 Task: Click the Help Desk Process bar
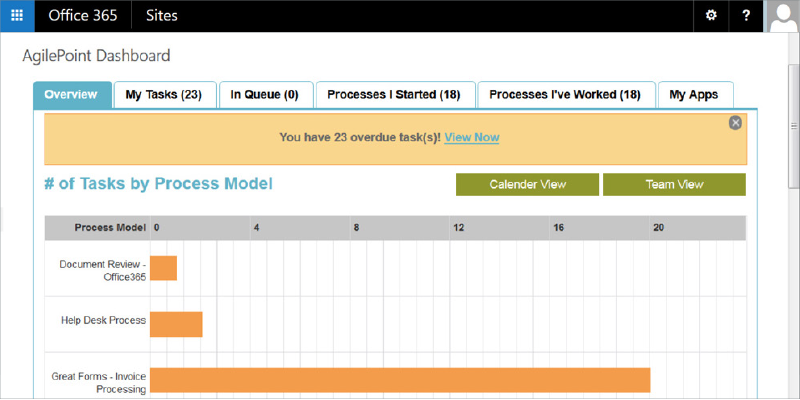(x=176, y=324)
